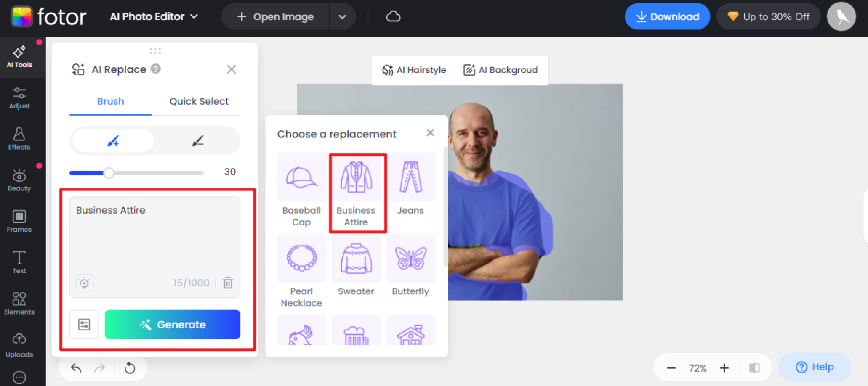868x386 pixels.
Task: Open the user profile avatar
Action: point(841,17)
